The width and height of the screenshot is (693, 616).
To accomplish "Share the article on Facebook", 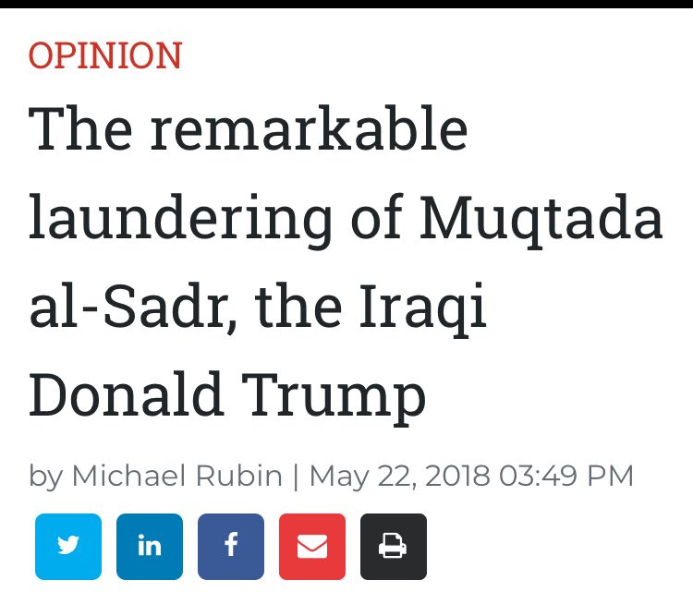I will pyautogui.click(x=231, y=547).
